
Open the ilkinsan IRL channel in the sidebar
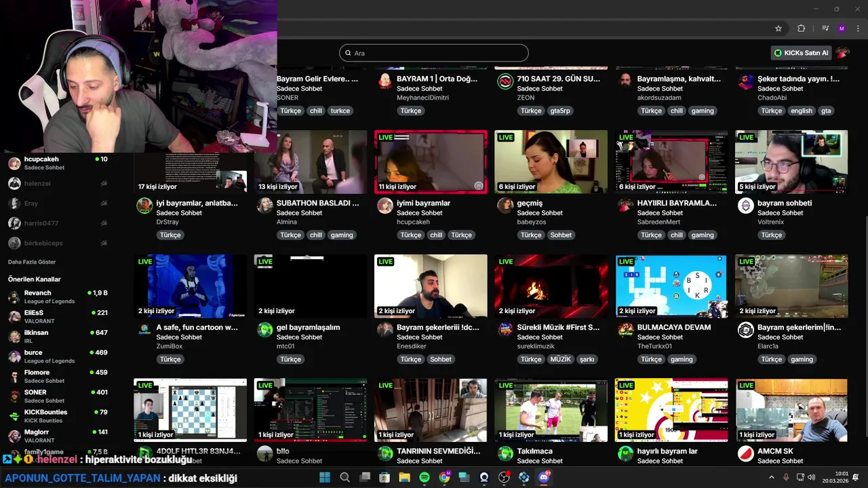(59, 336)
